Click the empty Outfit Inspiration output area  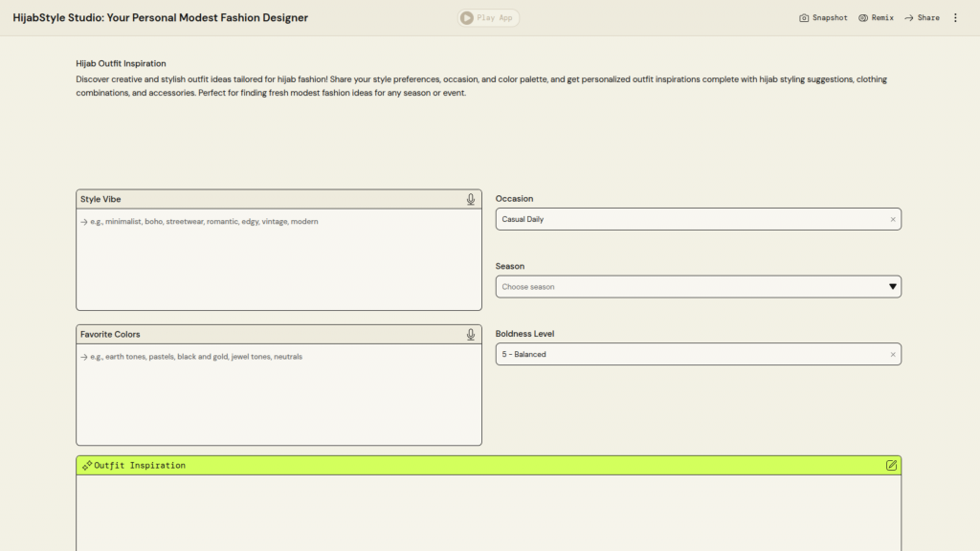coord(488,513)
